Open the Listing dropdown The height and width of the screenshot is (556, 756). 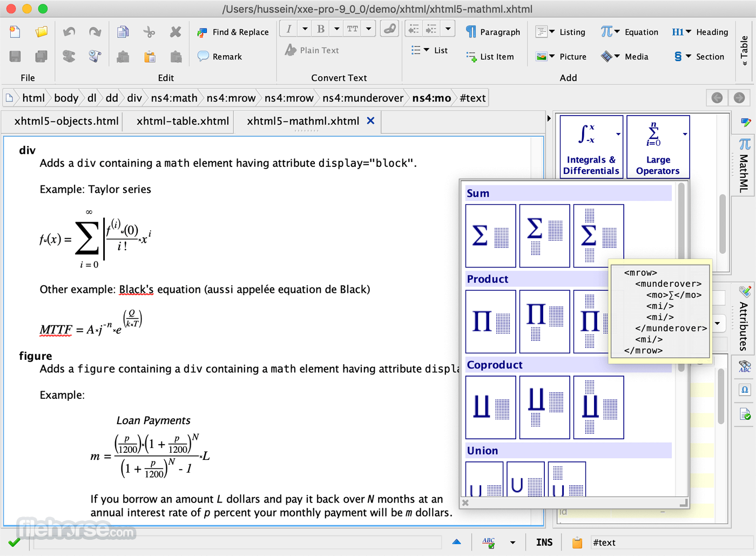tap(560, 32)
